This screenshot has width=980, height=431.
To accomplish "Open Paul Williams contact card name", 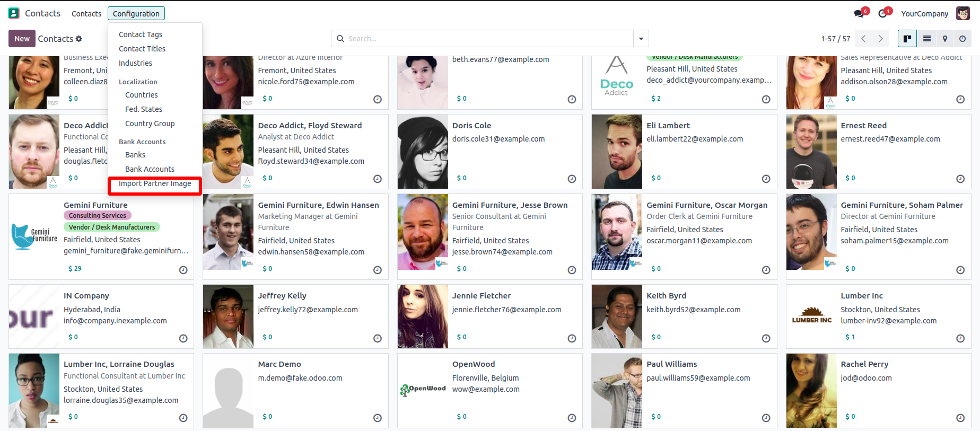I will pyautogui.click(x=672, y=364).
